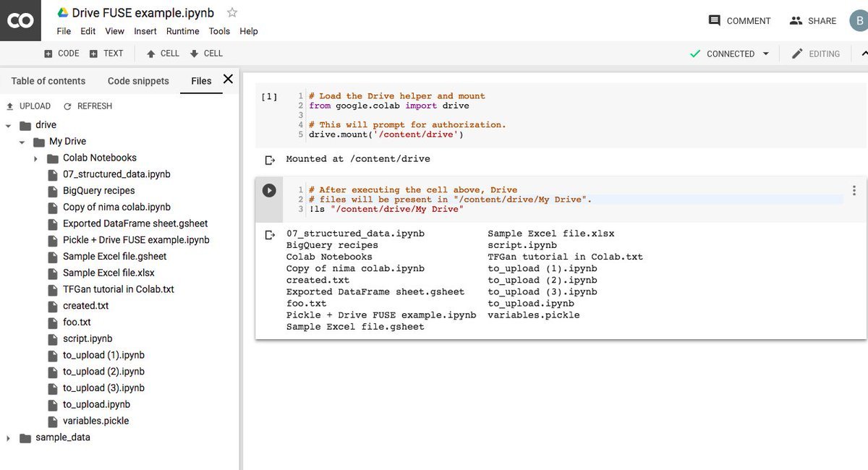Select Pickle + Drive FUSE example.ipynb in tree

click(x=136, y=240)
